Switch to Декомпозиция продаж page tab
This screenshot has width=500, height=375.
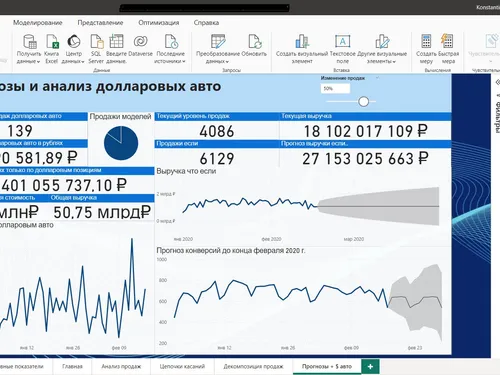pos(253,366)
